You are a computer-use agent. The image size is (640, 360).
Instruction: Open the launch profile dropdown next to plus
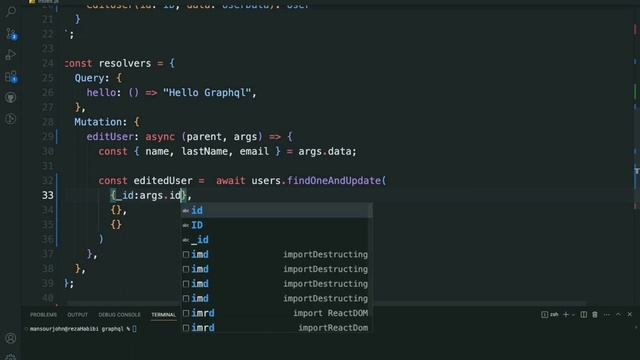point(573,314)
